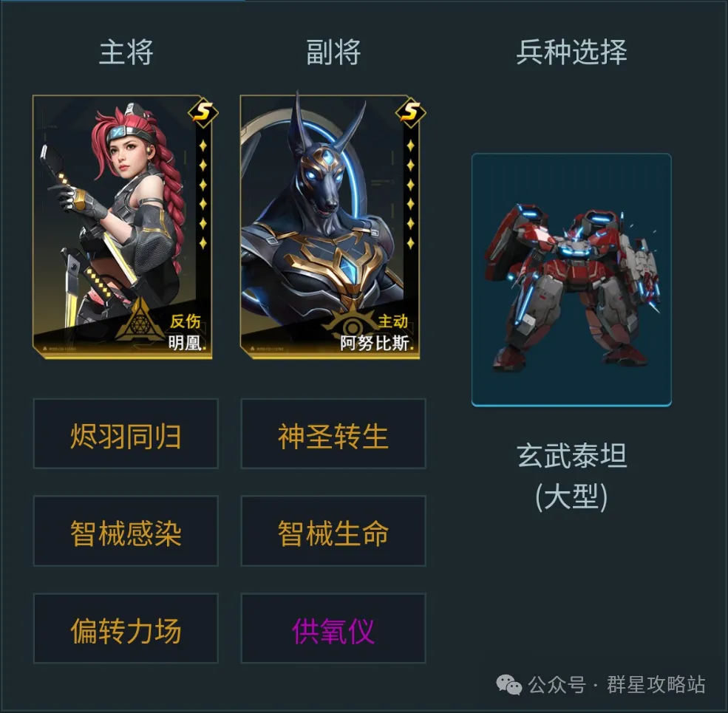Tap the triangle emblem on 明凰 card

(140, 320)
